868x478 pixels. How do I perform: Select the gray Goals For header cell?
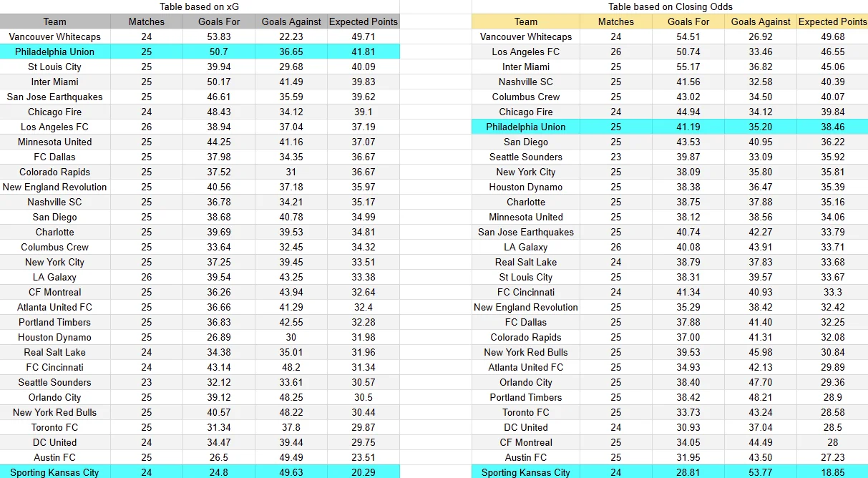(x=219, y=21)
